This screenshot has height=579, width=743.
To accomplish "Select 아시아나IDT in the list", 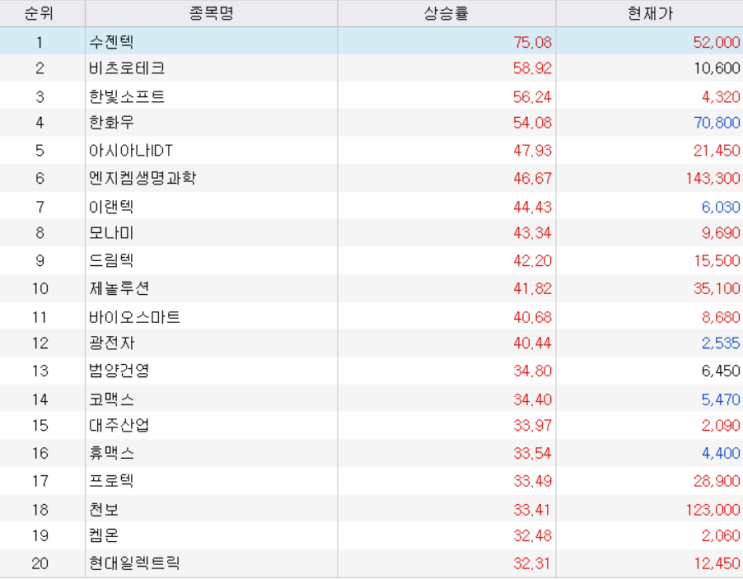I will pyautogui.click(x=131, y=151).
